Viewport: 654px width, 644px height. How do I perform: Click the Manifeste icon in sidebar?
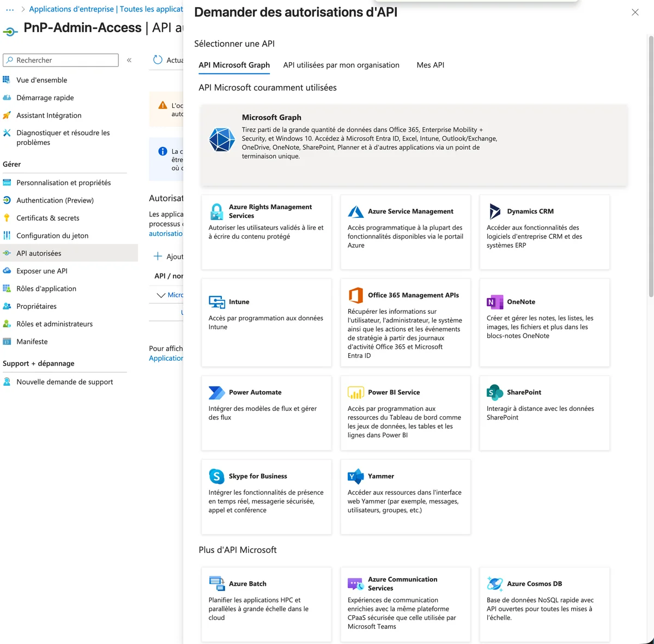(7, 342)
